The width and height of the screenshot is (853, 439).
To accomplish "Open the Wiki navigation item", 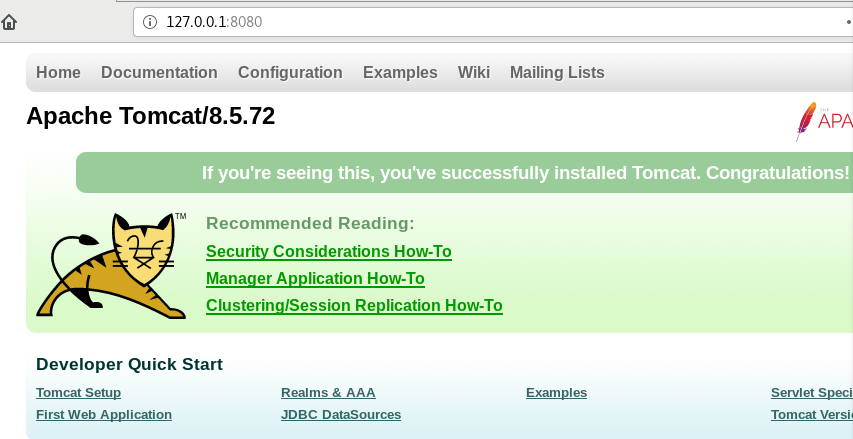I will [473, 72].
